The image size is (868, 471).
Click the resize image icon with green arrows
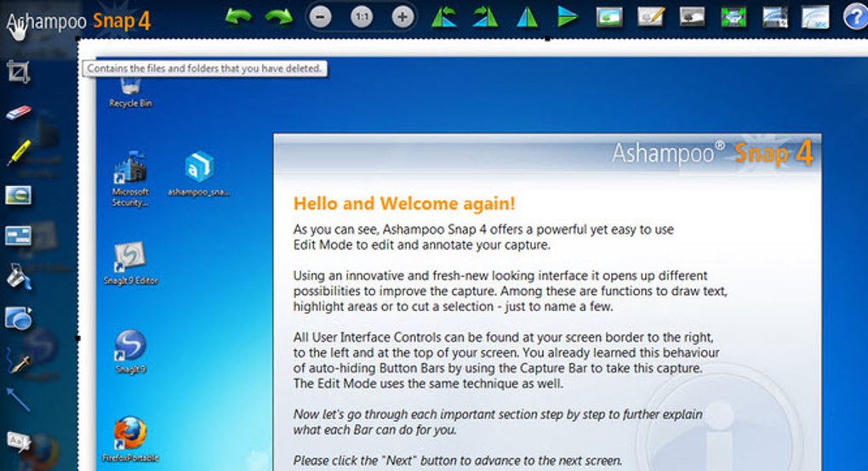click(x=734, y=17)
